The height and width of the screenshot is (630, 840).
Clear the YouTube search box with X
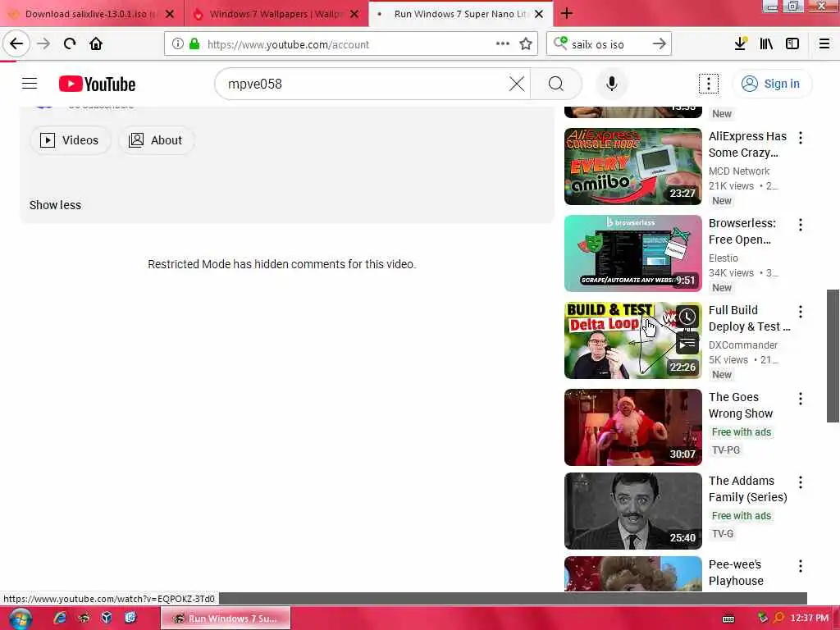coord(517,84)
